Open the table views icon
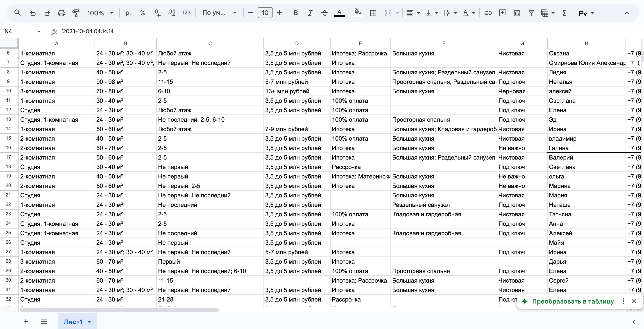 click(x=544, y=13)
